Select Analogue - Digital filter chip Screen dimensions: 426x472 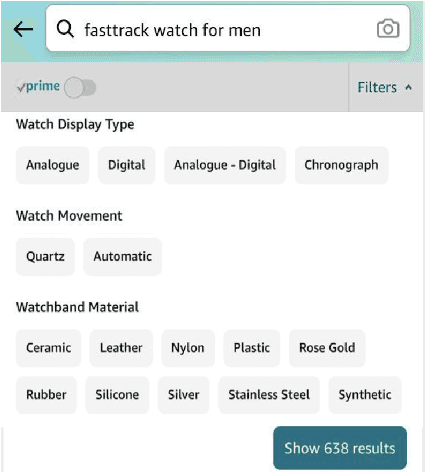pyautogui.click(x=225, y=165)
